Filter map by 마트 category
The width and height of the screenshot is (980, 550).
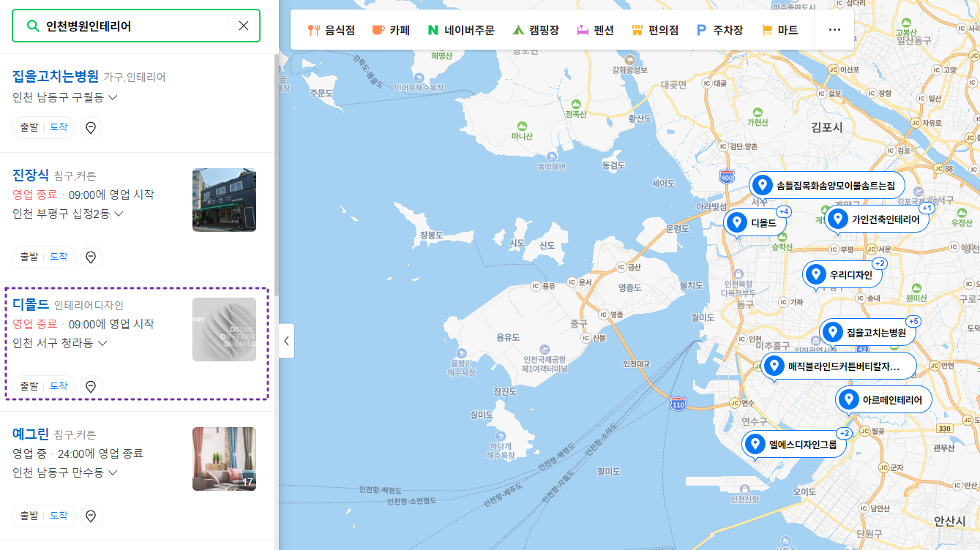click(x=779, y=30)
